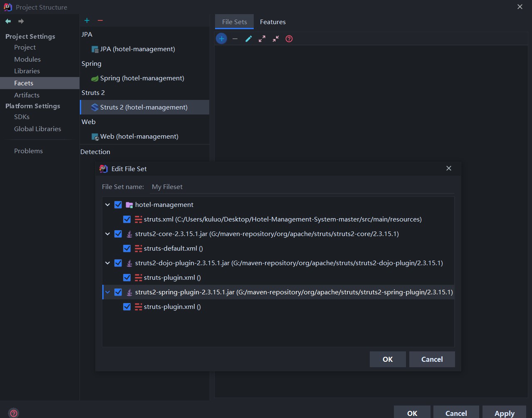
Task: Click the struts.xml file icon
Action: coord(139,219)
